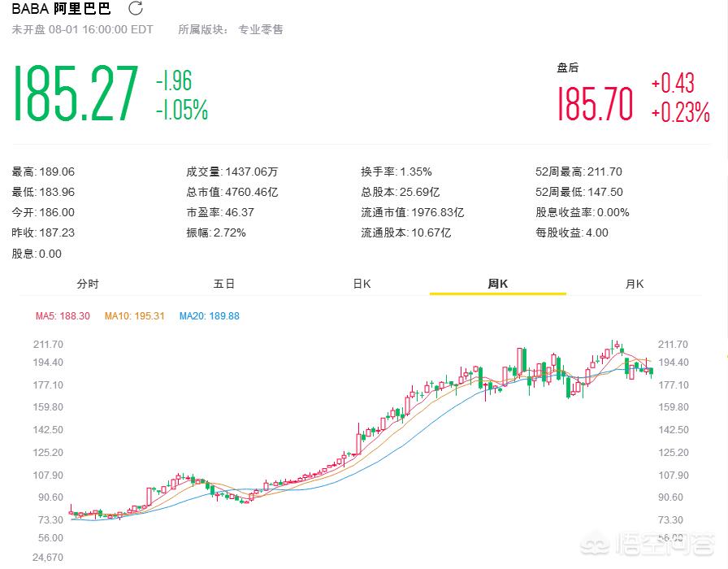The height and width of the screenshot is (569, 728).
Task: Click the 总股本: 25.69亿 value
Action: point(401,193)
